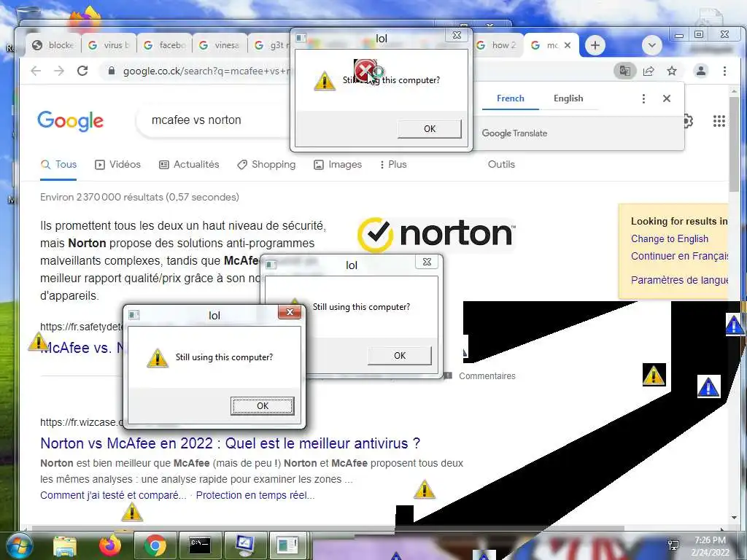Open Norton vs McAfee en 2022 result

[x=230, y=443]
